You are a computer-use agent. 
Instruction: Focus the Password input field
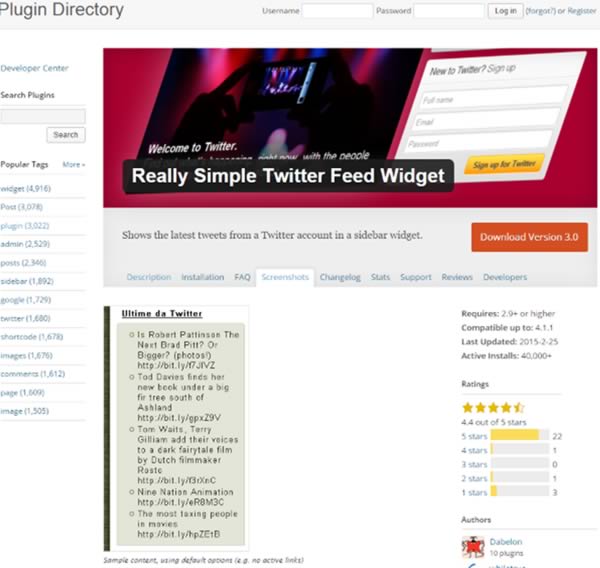tap(449, 11)
